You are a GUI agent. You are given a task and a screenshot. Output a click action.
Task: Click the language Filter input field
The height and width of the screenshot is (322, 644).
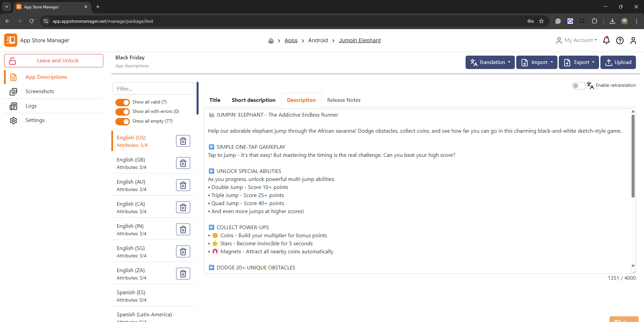(x=153, y=89)
